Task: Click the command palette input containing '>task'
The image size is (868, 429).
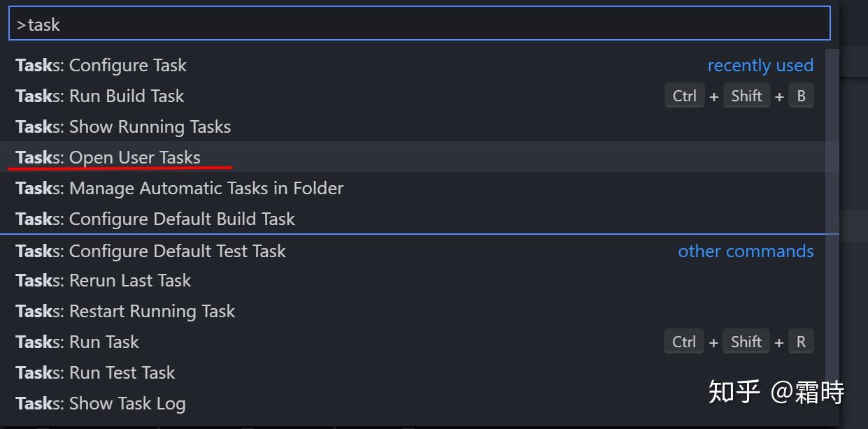Action: [420, 24]
